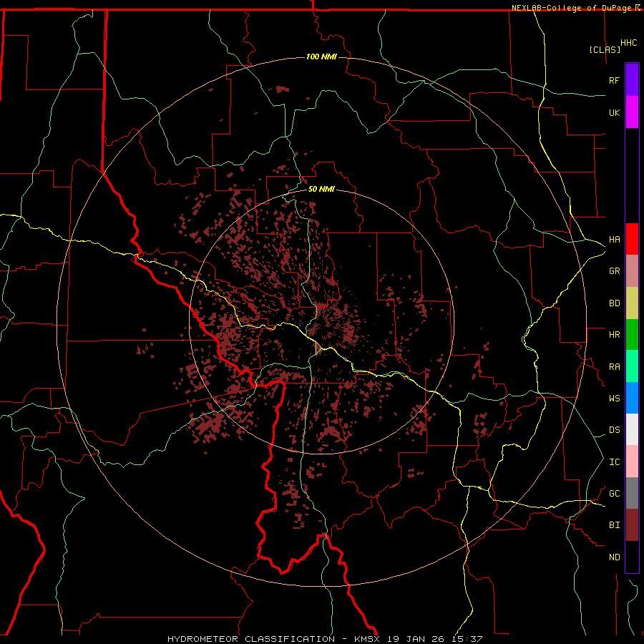
Task: Click the RA light green swatch
Action: pyautogui.click(x=632, y=366)
